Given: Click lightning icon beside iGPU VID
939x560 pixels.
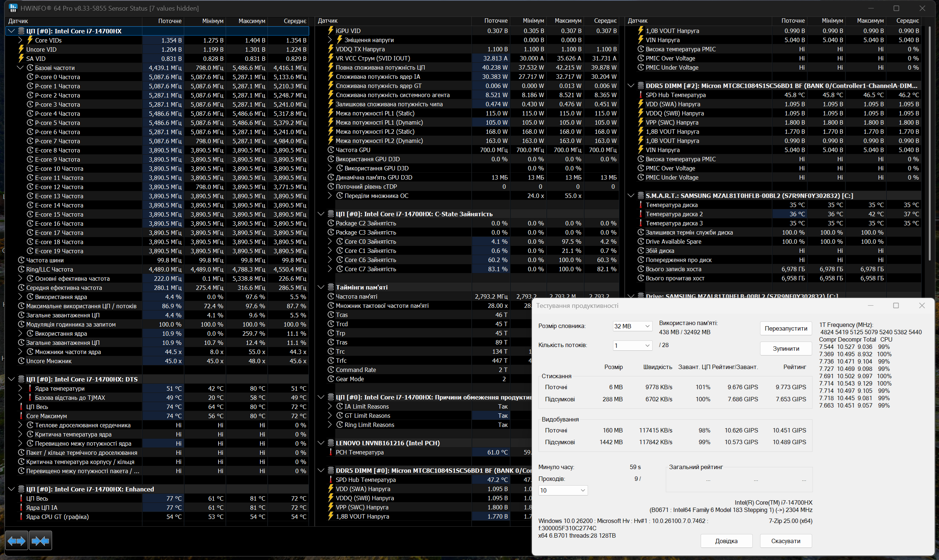Looking at the screenshot, I should [x=331, y=31].
